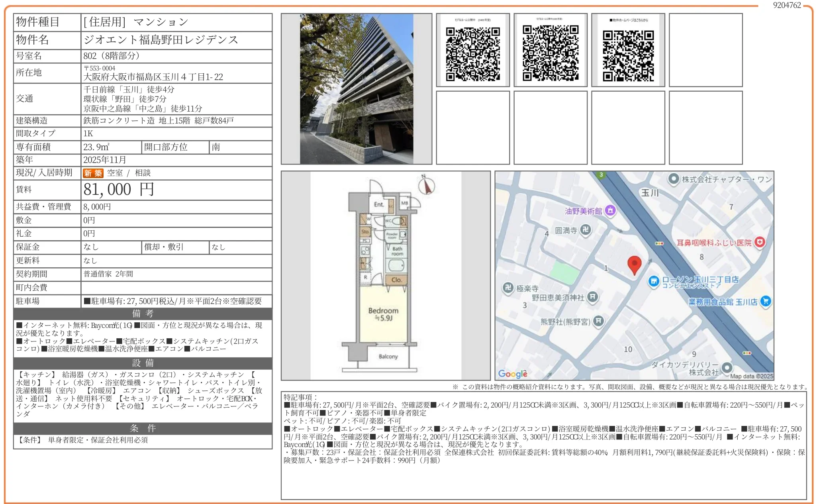Click the orange 新築 badge

click(x=93, y=173)
